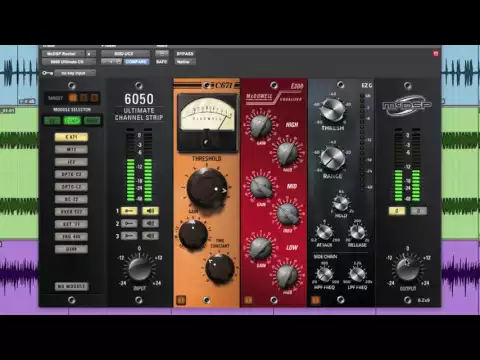Click the EZ G RANGE knob
Viewport: 480px width, 360px height.
coord(332,158)
